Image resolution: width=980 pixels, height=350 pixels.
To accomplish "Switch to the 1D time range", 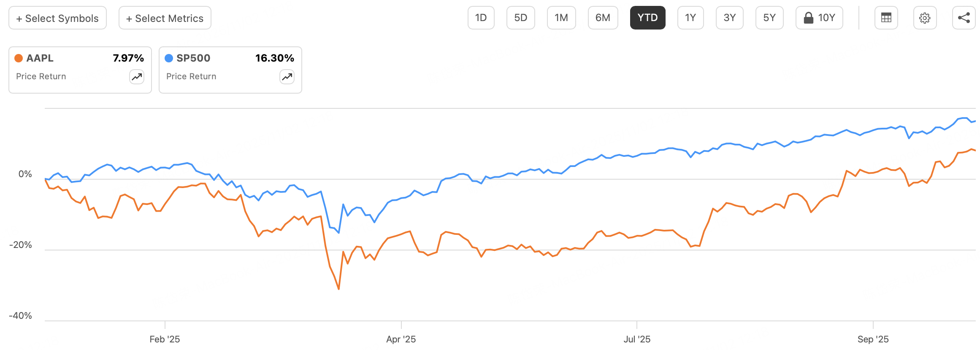I will tap(481, 18).
